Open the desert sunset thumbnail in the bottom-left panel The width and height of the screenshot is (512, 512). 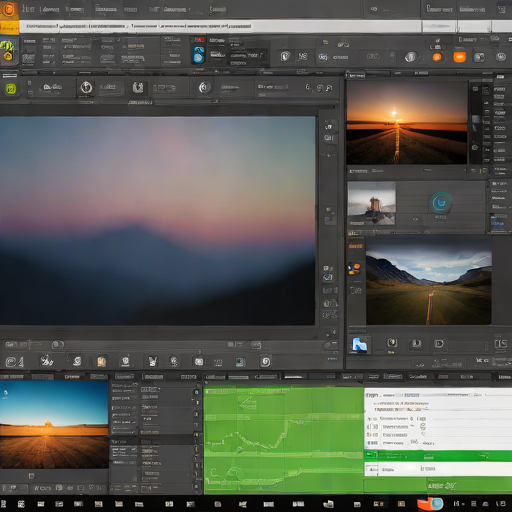pyautogui.click(x=54, y=425)
